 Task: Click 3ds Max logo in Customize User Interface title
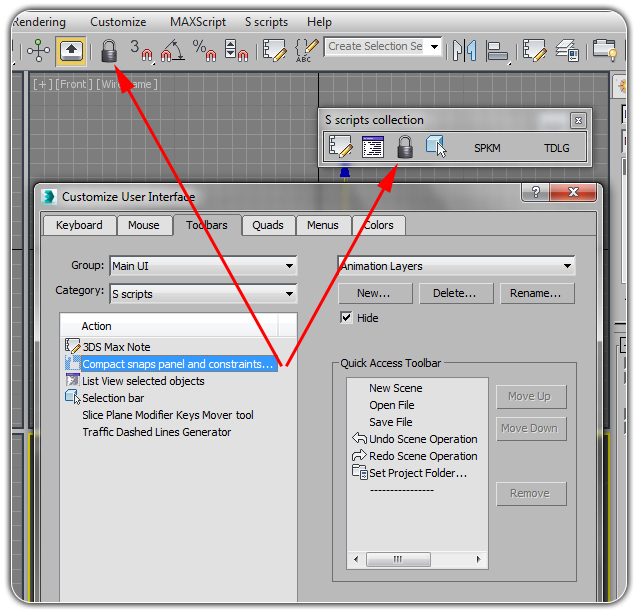49,197
